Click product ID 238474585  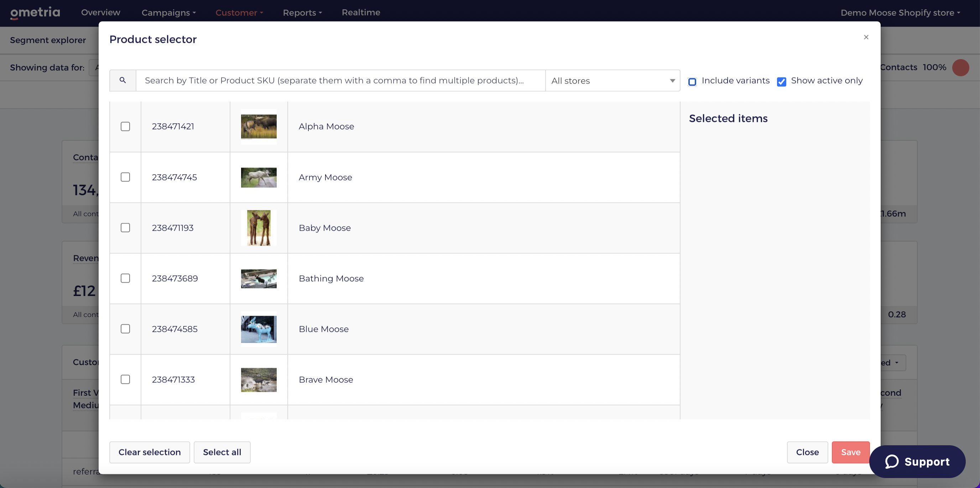pyautogui.click(x=174, y=329)
